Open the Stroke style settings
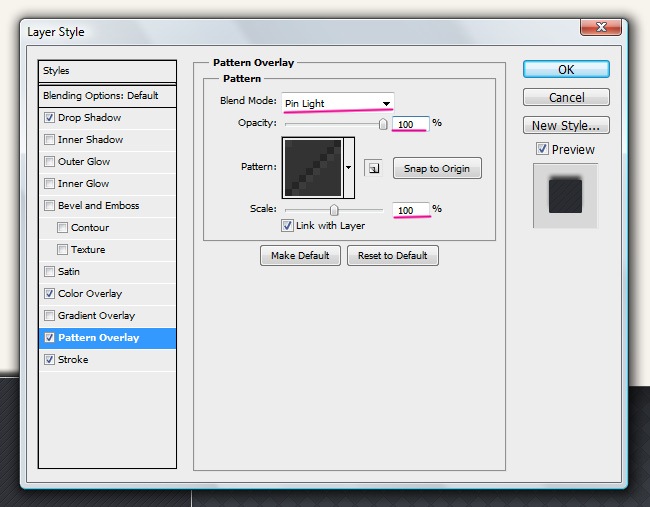Viewport: 650px width, 507px height. pyautogui.click(x=73, y=360)
